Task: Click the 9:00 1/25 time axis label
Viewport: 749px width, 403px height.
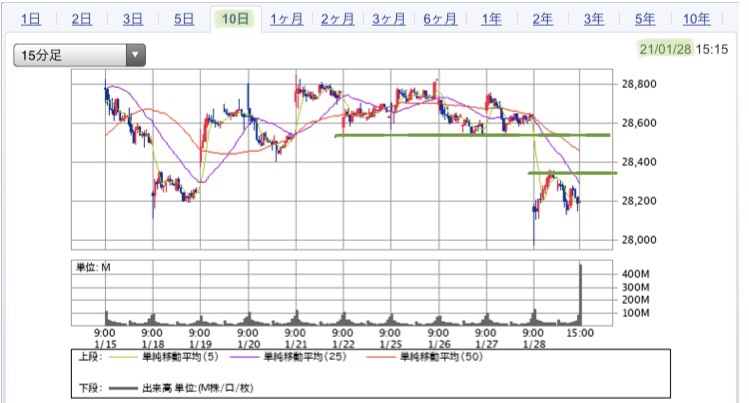Action: coord(390,338)
